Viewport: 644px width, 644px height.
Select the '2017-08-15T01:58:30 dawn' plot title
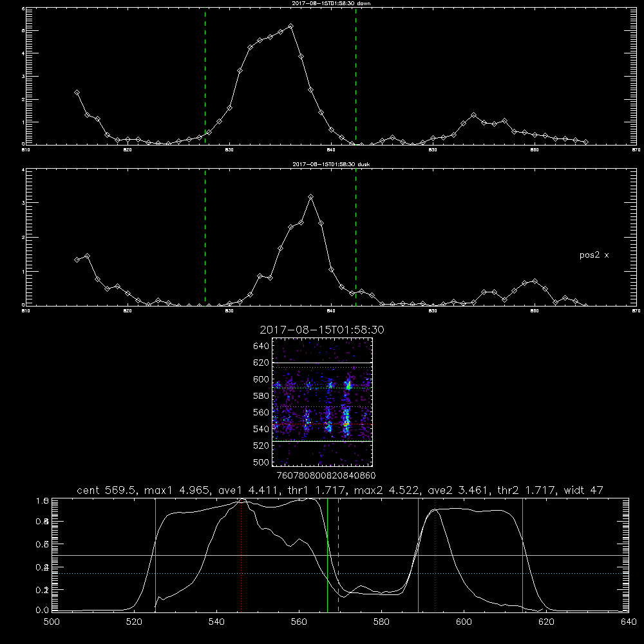331,3
